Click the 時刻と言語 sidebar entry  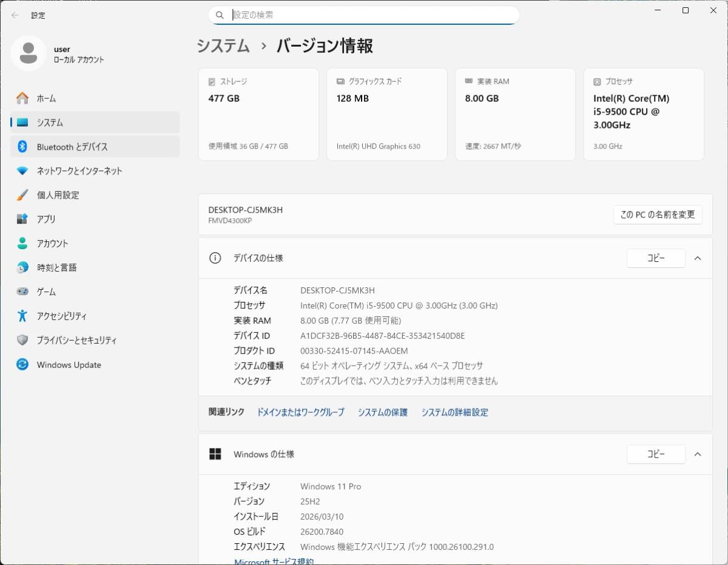pos(22,267)
